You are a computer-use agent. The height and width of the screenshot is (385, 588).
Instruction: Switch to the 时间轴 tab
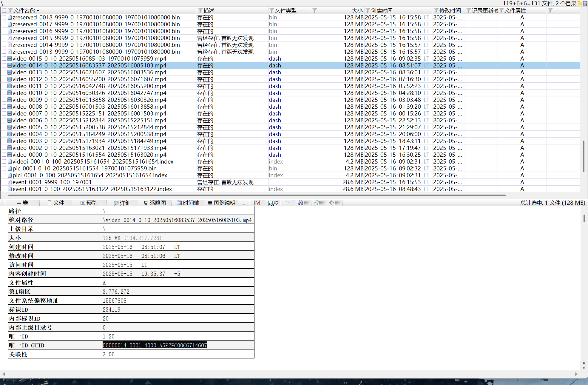(x=188, y=203)
